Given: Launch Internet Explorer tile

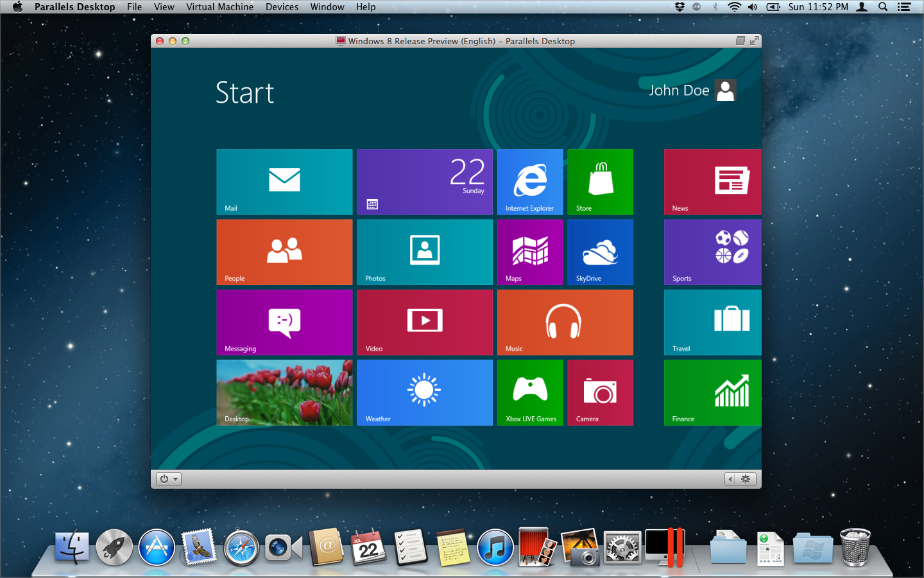Looking at the screenshot, I should [x=530, y=182].
